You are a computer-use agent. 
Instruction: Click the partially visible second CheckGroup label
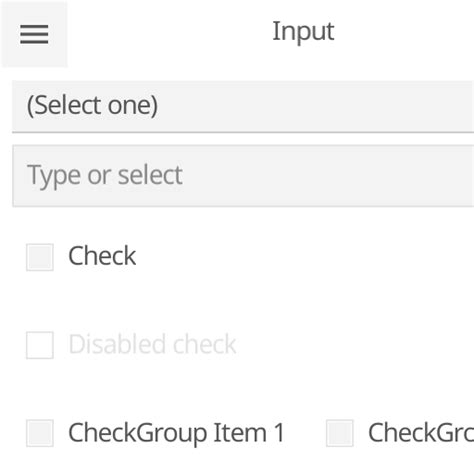pyautogui.click(x=421, y=433)
